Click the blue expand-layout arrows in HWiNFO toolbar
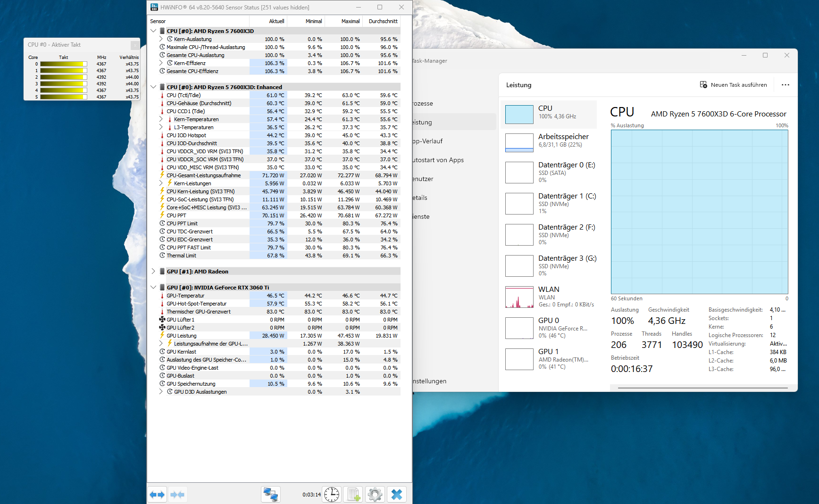This screenshot has height=504, width=819. (157, 495)
